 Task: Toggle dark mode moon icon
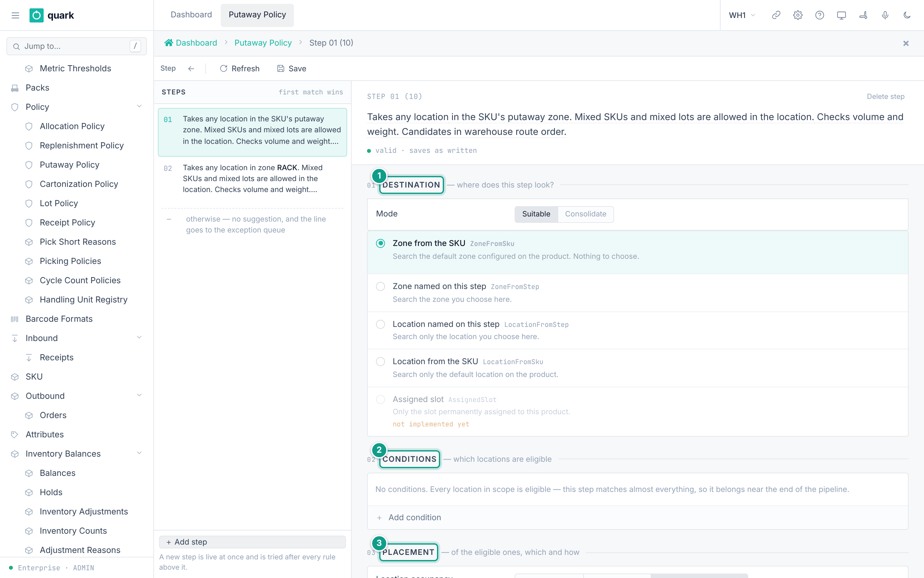(907, 15)
